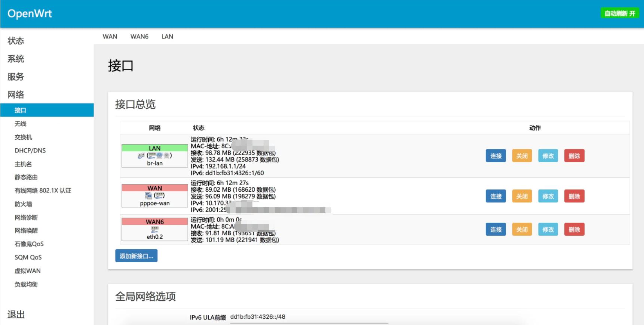Click the green LAN interface label
Image resolution: width=644 pixels, height=325 pixels.
click(155, 148)
